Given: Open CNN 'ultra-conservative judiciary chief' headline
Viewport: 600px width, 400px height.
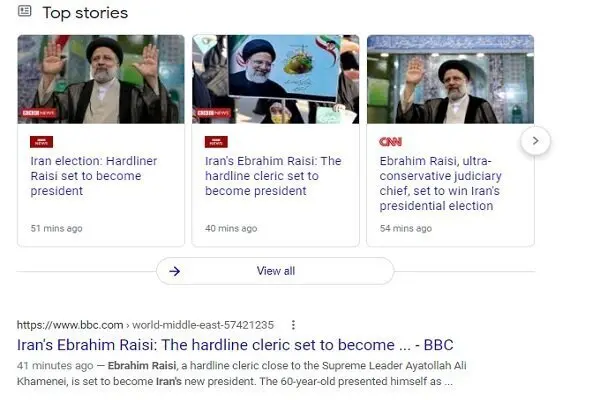Looking at the screenshot, I should tap(440, 183).
